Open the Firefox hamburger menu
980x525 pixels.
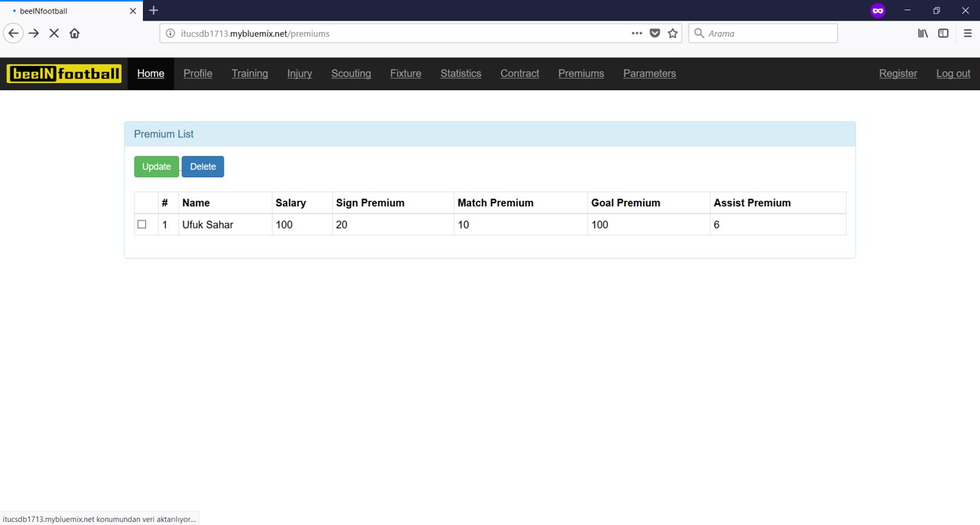coord(967,33)
